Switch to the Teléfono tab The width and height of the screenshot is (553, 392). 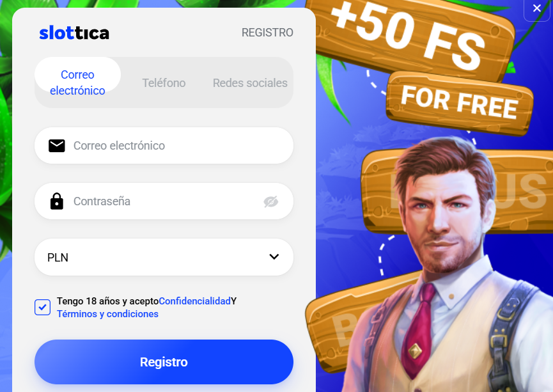(x=164, y=83)
